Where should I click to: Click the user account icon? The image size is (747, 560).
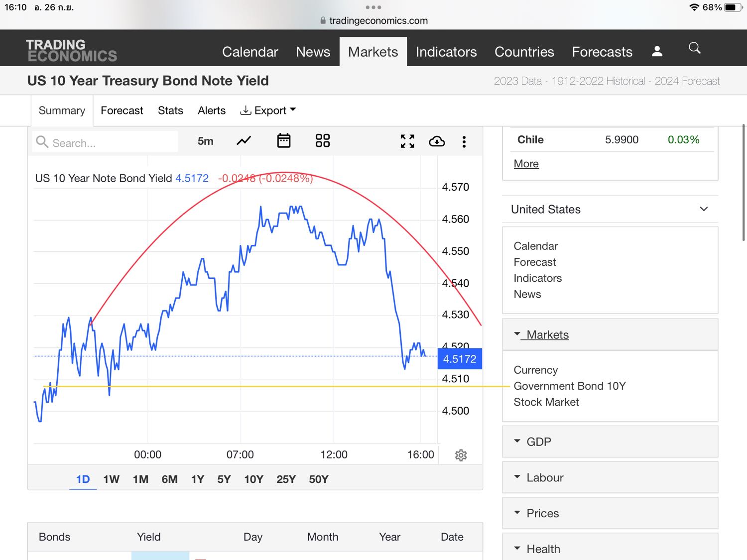tap(657, 51)
